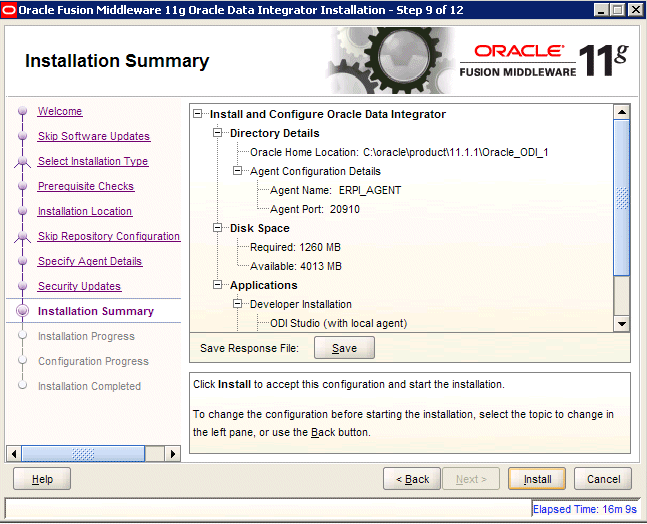Click the summary tree vertical scrollbar thumb

[x=621, y=198]
